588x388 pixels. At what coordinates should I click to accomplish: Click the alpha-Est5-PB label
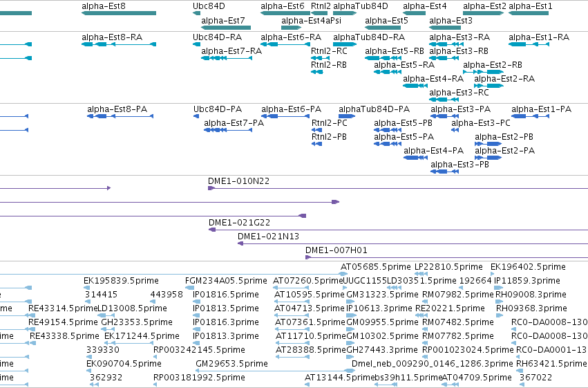click(403, 123)
